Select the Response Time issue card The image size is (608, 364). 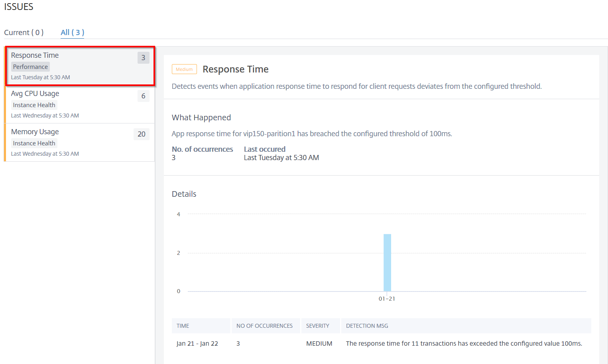click(x=80, y=66)
